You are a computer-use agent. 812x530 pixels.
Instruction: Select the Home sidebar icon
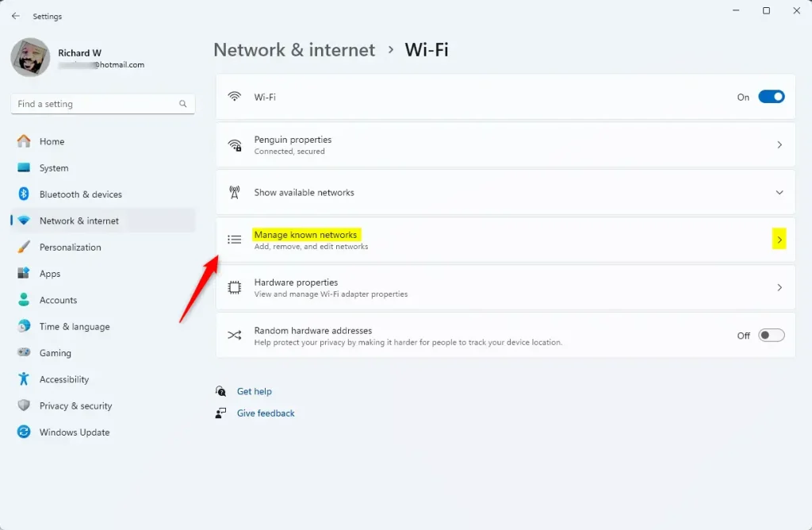tap(25, 141)
